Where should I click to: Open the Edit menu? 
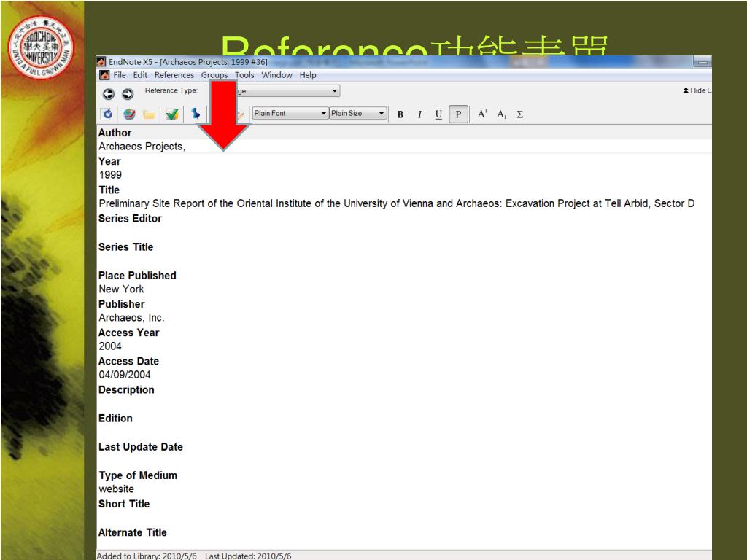(x=140, y=75)
